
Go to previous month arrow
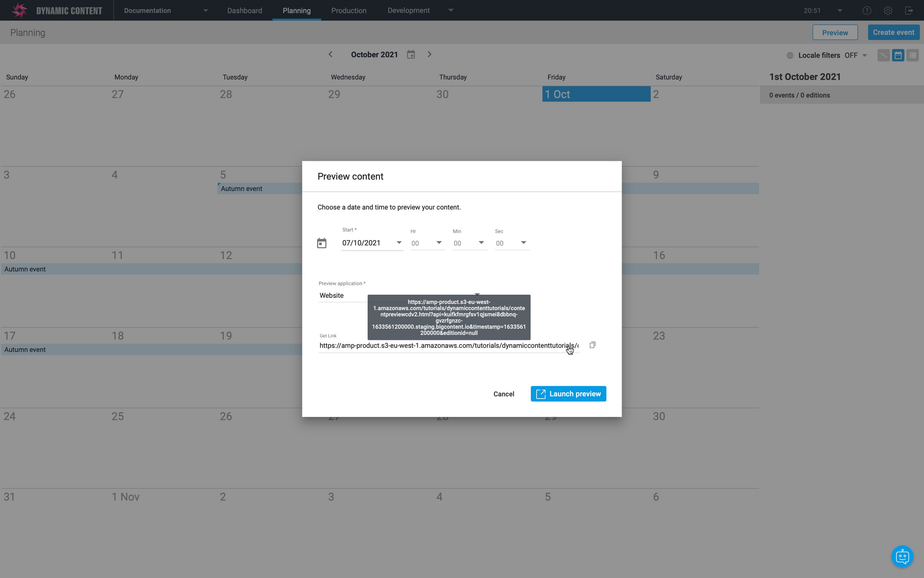point(330,55)
